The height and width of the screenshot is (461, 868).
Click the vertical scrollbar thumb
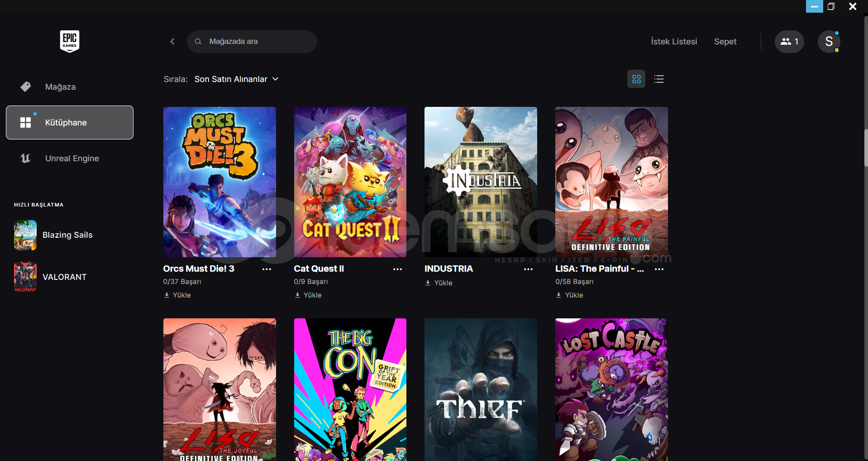pos(866,148)
